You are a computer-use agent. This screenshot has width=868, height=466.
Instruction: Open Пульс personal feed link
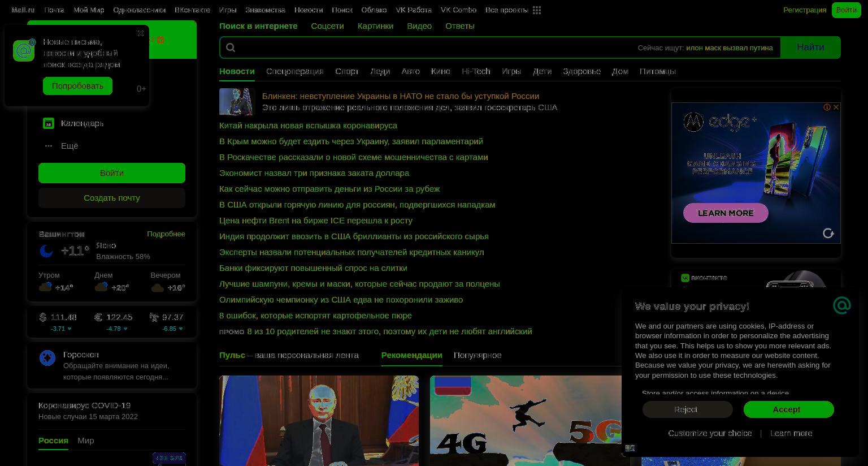[x=232, y=355]
